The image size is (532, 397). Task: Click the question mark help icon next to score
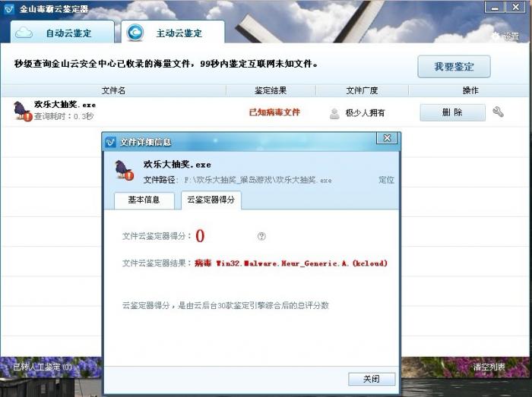point(261,236)
